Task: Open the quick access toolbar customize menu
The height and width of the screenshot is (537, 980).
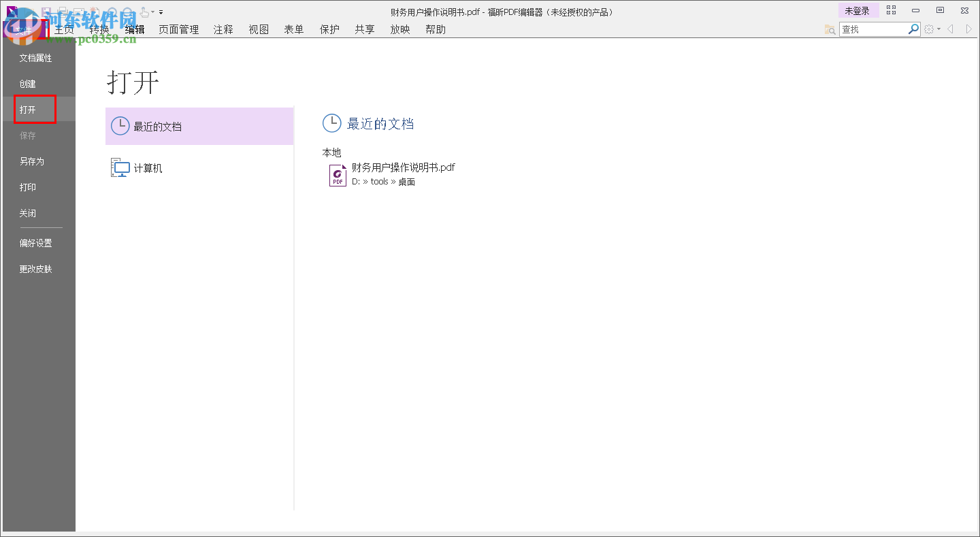Action: [161, 12]
